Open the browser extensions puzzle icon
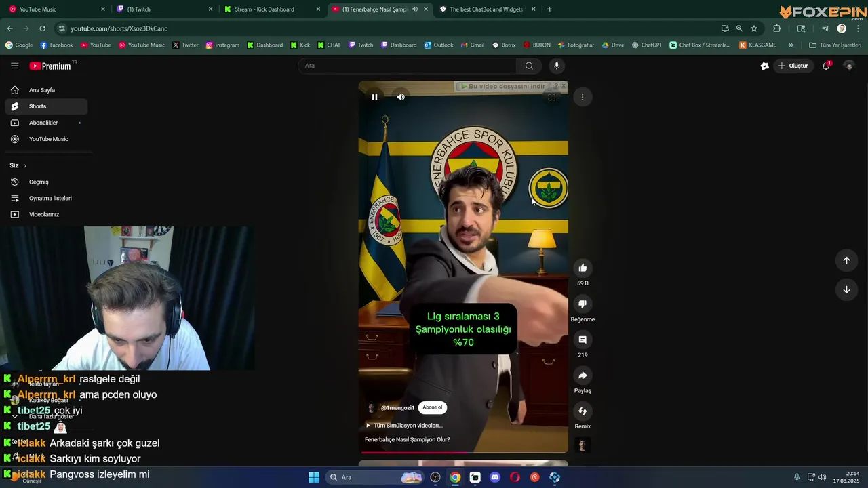 pyautogui.click(x=777, y=28)
